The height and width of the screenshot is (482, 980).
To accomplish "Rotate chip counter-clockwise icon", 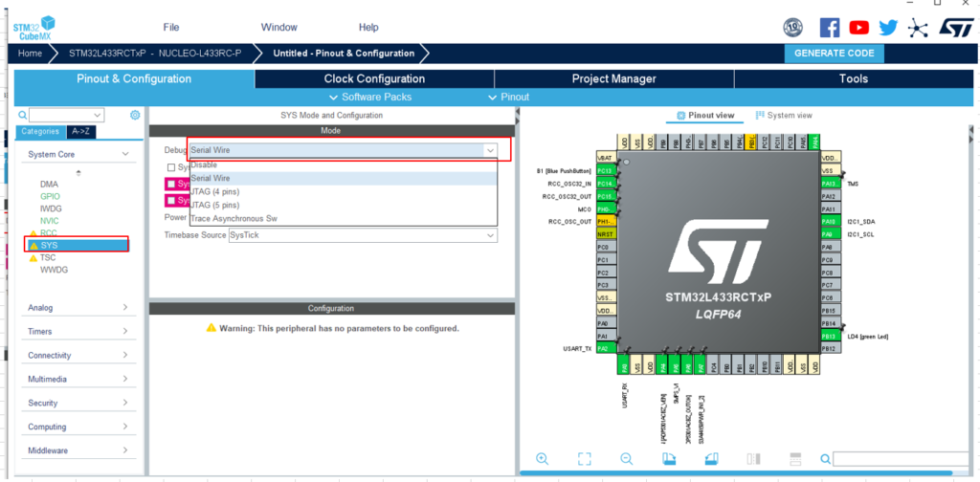I will click(x=711, y=459).
